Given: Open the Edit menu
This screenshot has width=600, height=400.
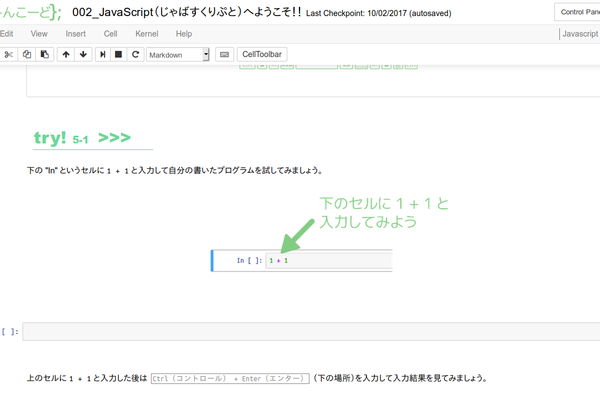Looking at the screenshot, I should point(7,34).
